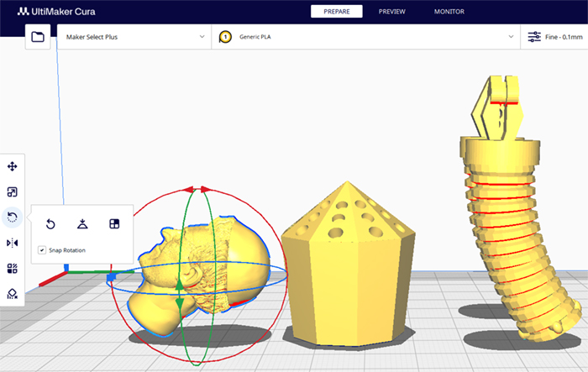The image size is (588, 372).
Task: Switch to the MONITOR stage
Action: (x=449, y=12)
